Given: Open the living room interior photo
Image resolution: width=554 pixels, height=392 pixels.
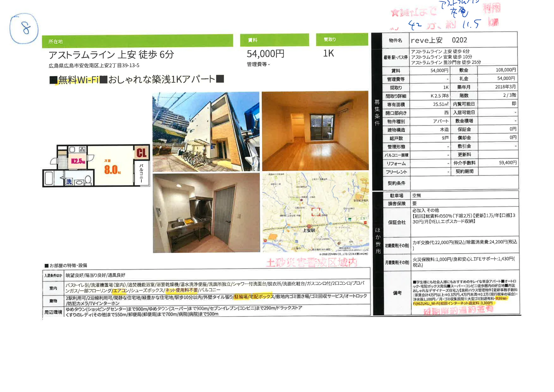Looking at the screenshot, I should pyautogui.click(x=315, y=131).
